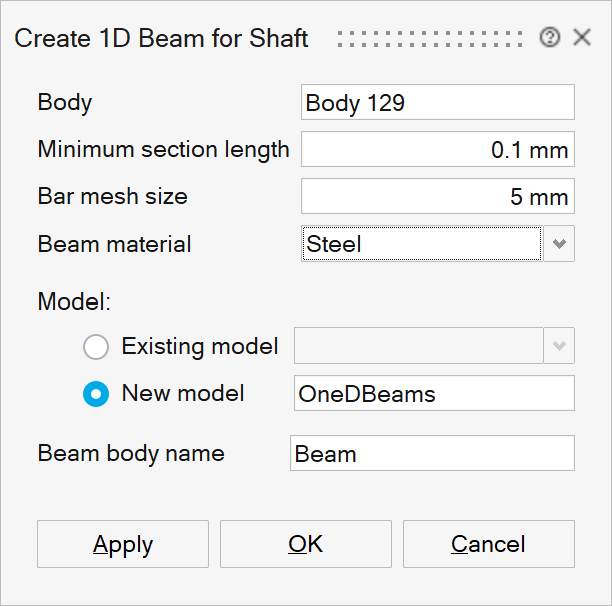Click the Bar mesh size field
This screenshot has height=606, width=612.
coord(437,197)
